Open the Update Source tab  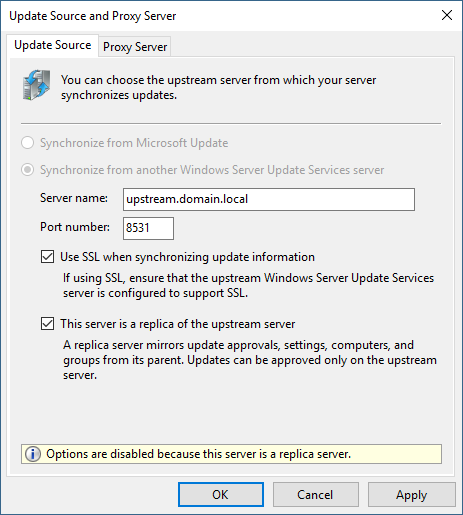tap(53, 45)
